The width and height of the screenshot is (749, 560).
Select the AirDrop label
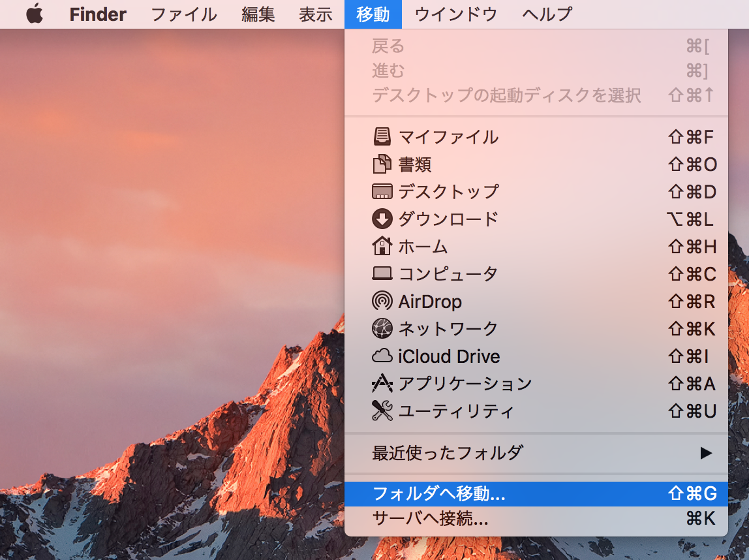tap(430, 302)
